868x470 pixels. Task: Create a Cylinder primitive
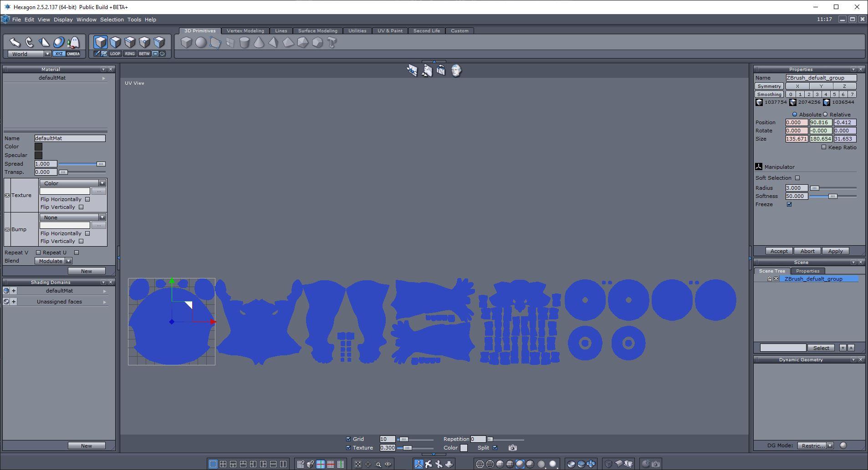(244, 42)
